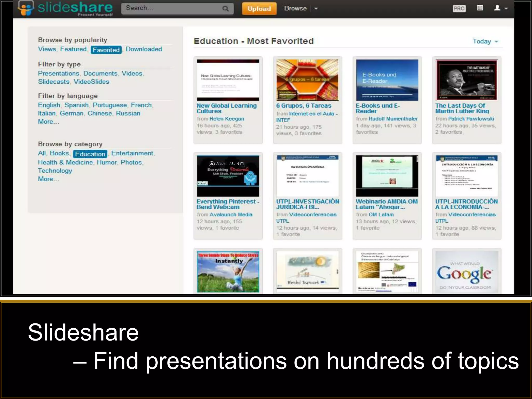The height and width of the screenshot is (399, 532).
Task: Filter type by Documents
Action: (100, 74)
